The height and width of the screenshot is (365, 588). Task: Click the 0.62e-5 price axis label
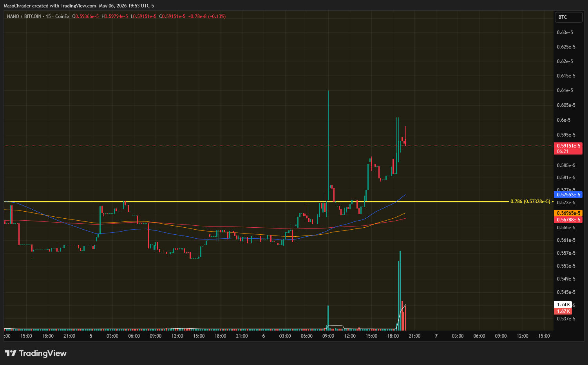click(x=565, y=61)
